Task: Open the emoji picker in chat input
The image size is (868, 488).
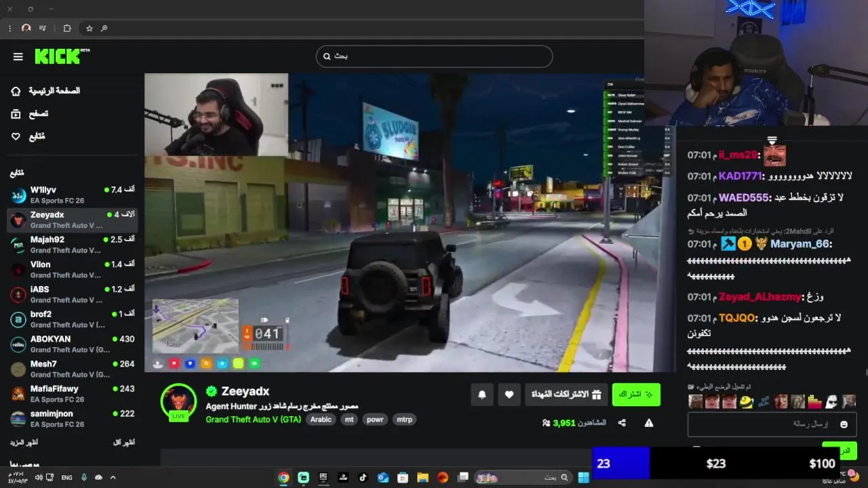Action: 844,424
